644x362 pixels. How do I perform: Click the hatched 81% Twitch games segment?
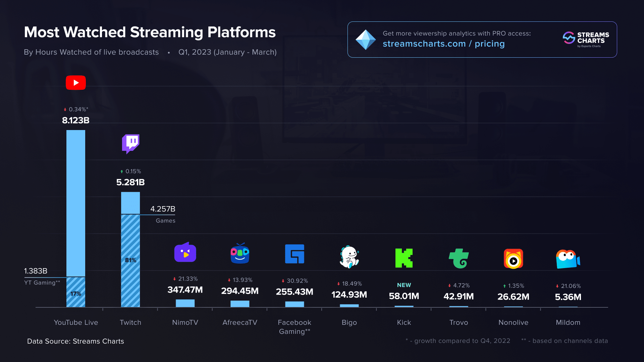click(130, 261)
